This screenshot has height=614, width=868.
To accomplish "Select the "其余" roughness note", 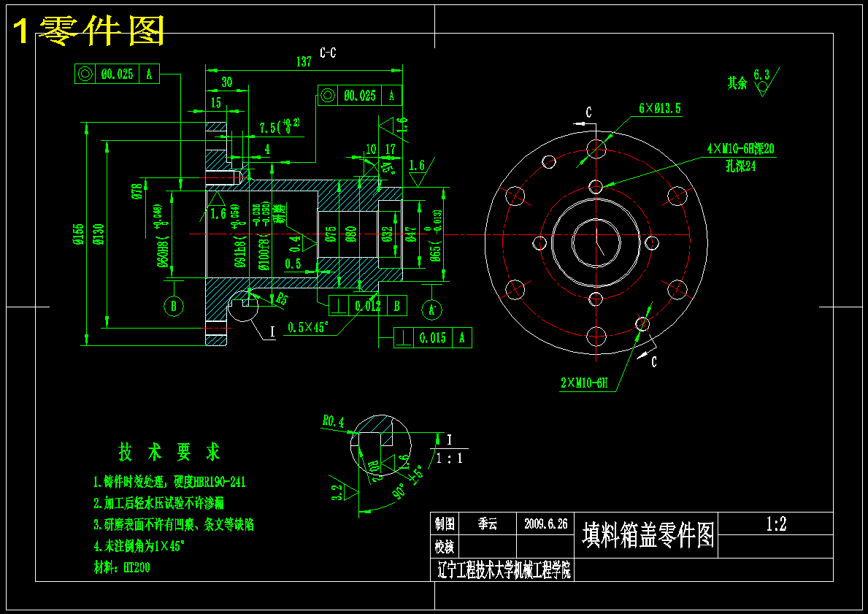I will 737,83.
